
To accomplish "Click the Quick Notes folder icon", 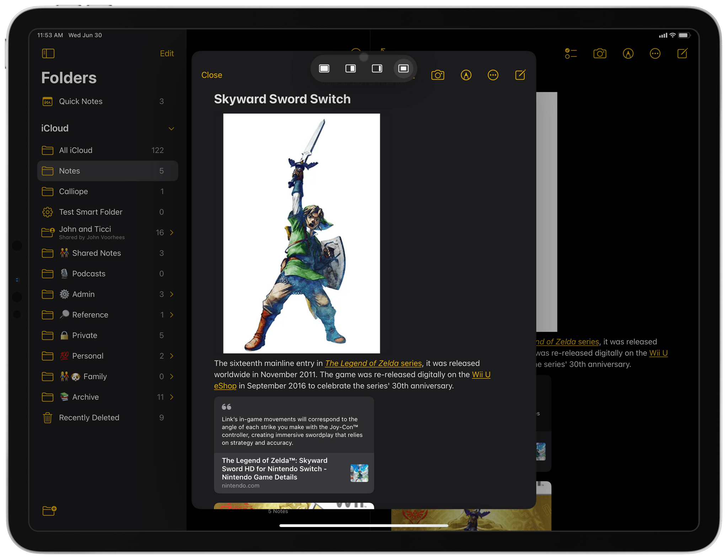I will point(48,102).
